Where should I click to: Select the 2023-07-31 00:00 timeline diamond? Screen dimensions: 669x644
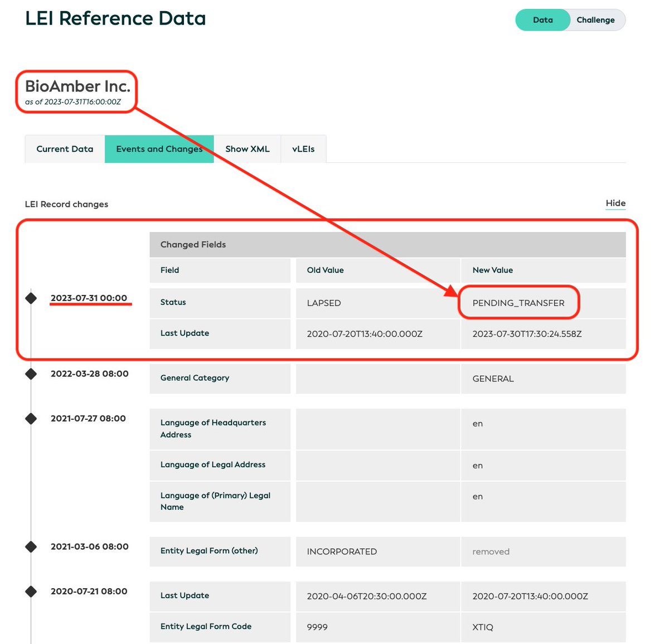coord(31,298)
